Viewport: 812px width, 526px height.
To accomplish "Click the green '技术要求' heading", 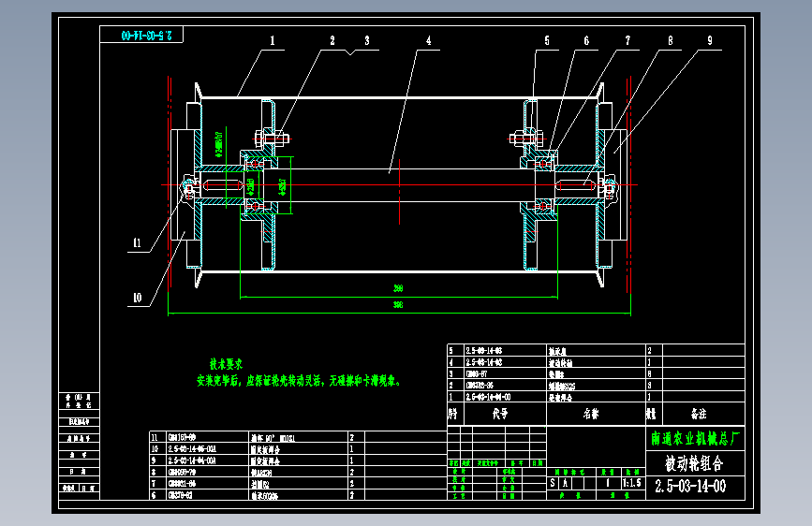I will [x=226, y=364].
